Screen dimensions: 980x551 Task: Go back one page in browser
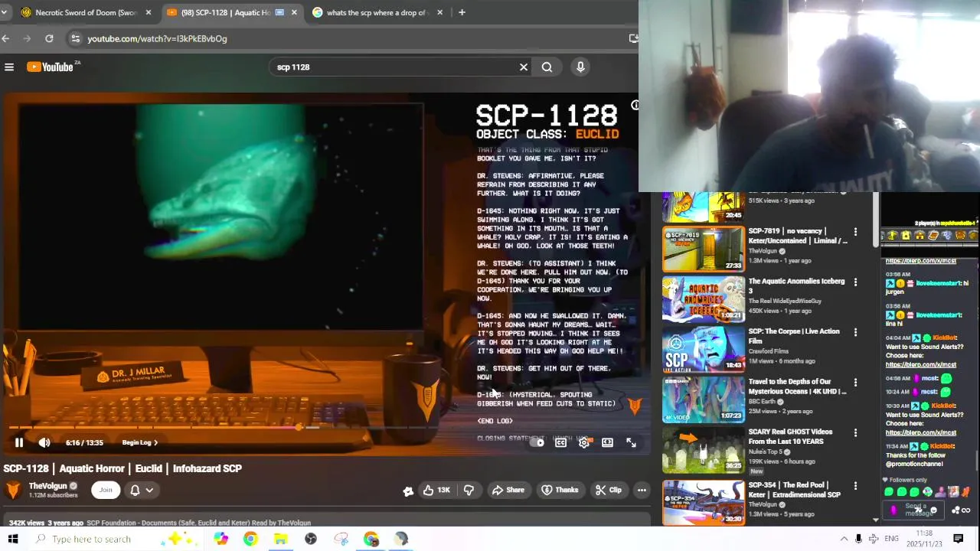pyautogui.click(x=6, y=38)
